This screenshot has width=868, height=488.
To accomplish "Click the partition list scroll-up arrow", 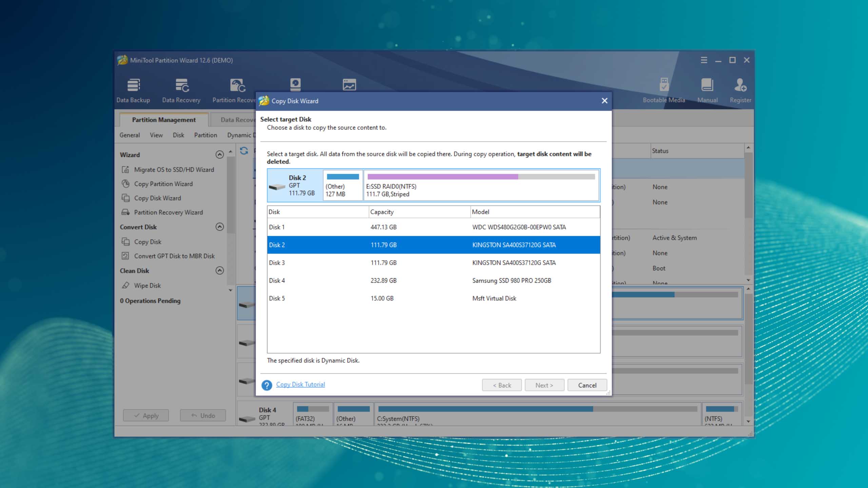I will pyautogui.click(x=748, y=148).
